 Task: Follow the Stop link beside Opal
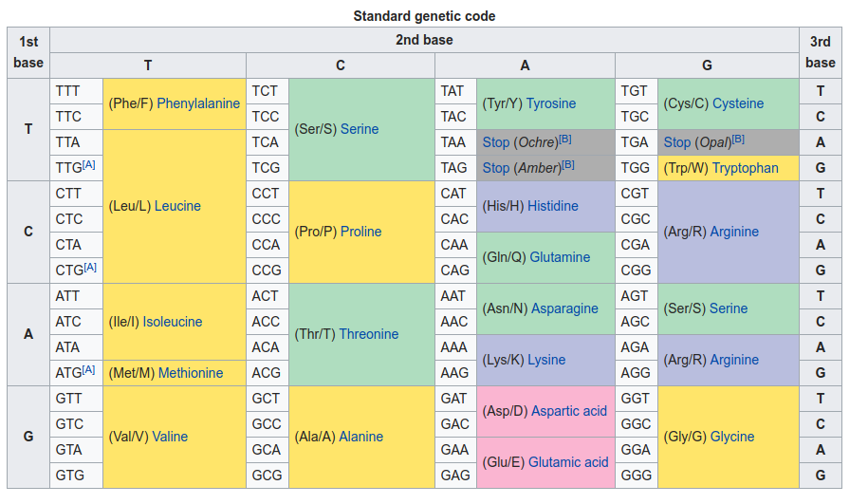(x=677, y=142)
